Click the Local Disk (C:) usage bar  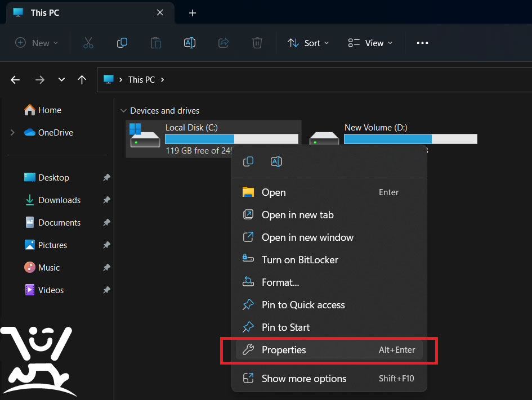(231, 139)
